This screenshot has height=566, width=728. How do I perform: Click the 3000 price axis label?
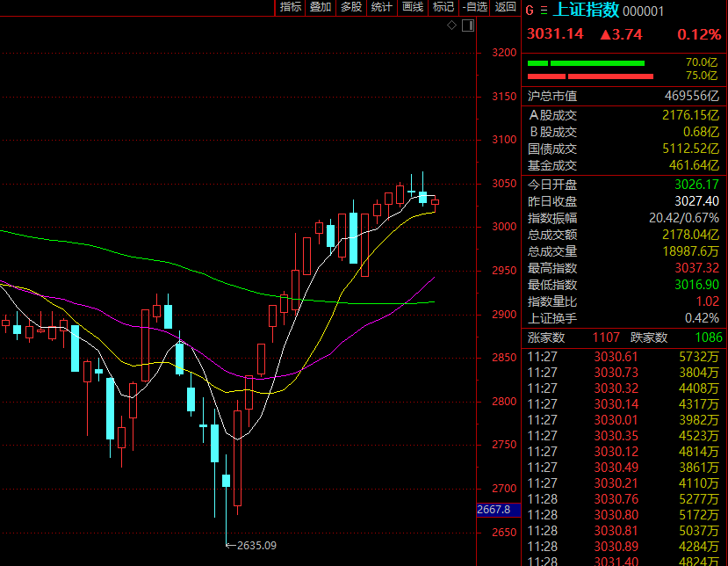[504, 227]
